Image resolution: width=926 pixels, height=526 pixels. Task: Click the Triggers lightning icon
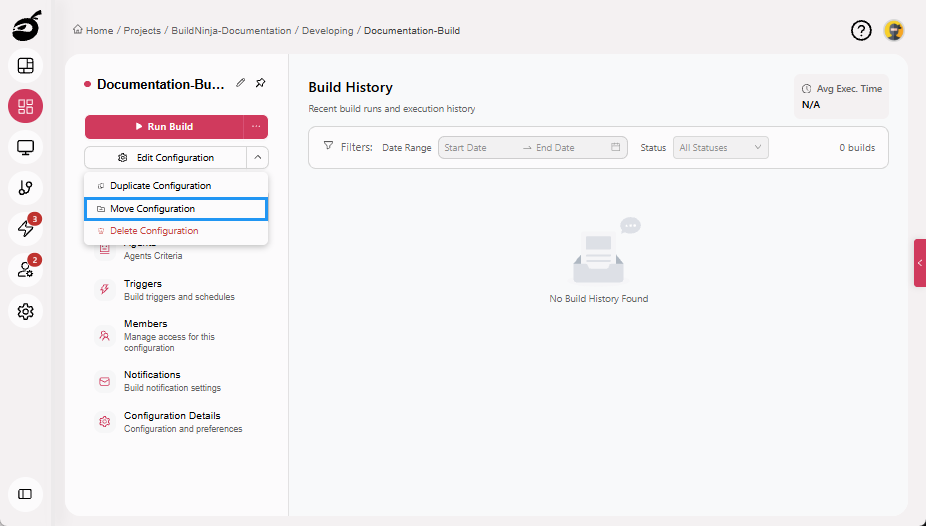tap(105, 289)
